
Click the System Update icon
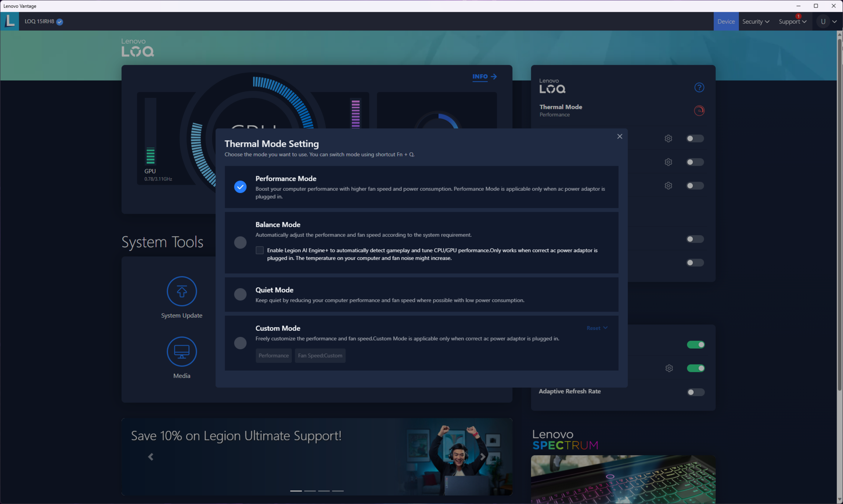coord(181,291)
